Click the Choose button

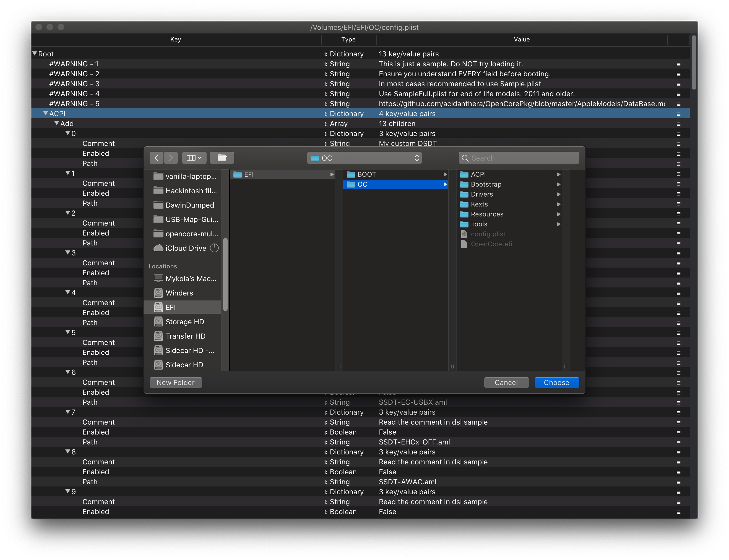point(556,383)
